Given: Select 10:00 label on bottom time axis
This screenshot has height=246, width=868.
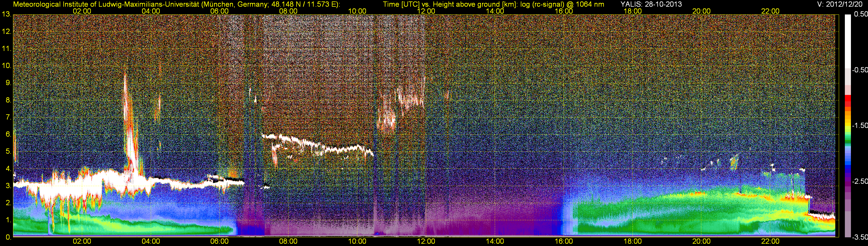Looking at the screenshot, I should coord(357,241).
